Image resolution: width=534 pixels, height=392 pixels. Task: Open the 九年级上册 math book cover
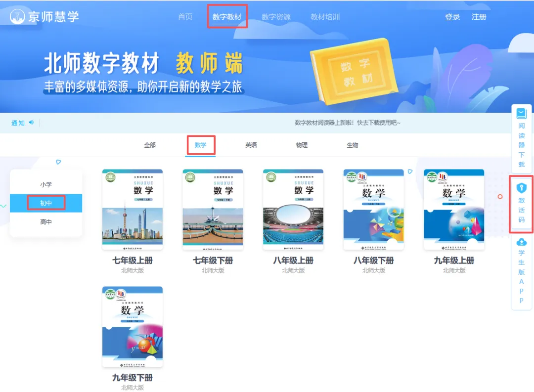(454, 209)
